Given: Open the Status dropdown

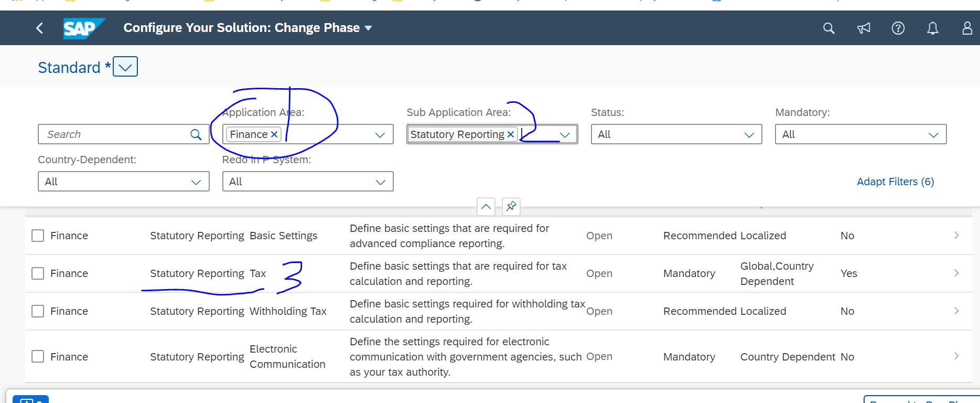Looking at the screenshot, I should 749,134.
